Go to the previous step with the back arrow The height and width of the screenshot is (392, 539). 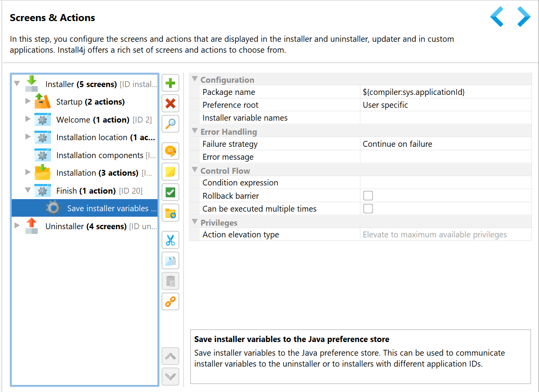[497, 17]
